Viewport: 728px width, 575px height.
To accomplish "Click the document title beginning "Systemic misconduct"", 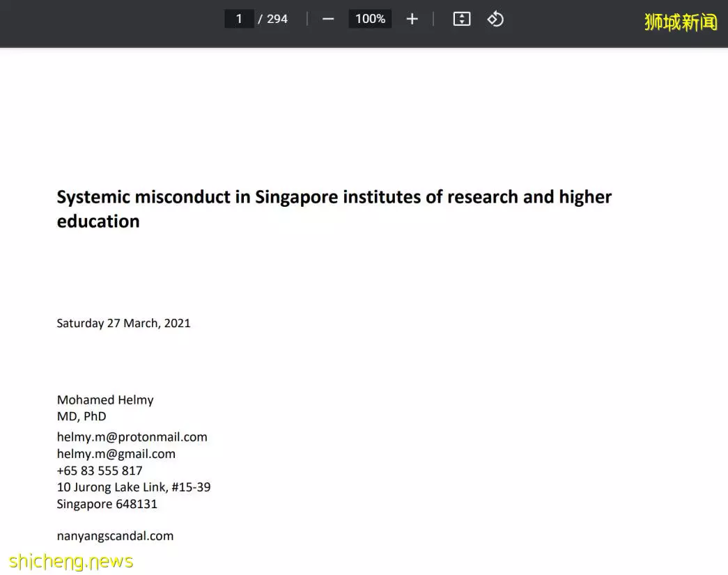I will click(334, 209).
